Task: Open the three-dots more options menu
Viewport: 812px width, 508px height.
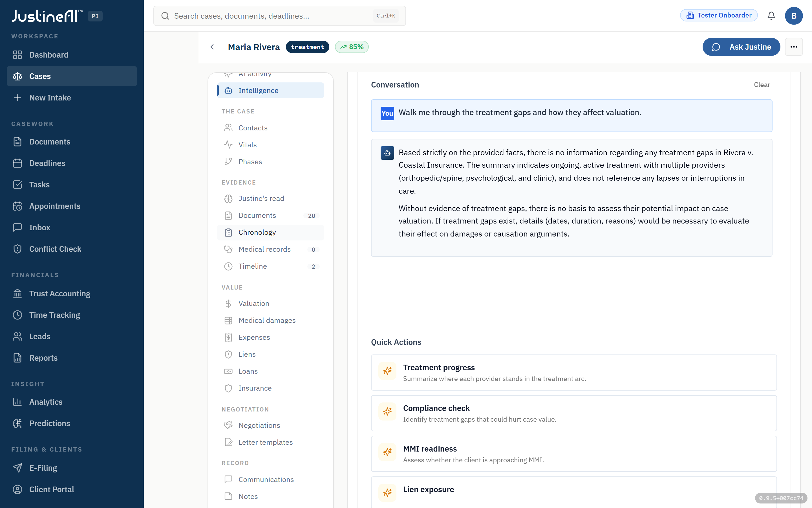Action: [x=794, y=47]
